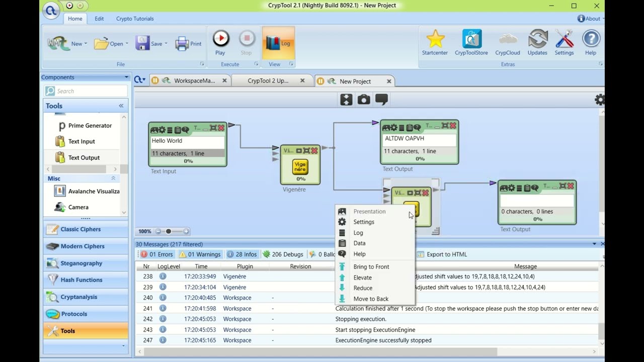Click zoom out minus on zoom slider
The height and width of the screenshot is (362, 644).
[158, 231]
